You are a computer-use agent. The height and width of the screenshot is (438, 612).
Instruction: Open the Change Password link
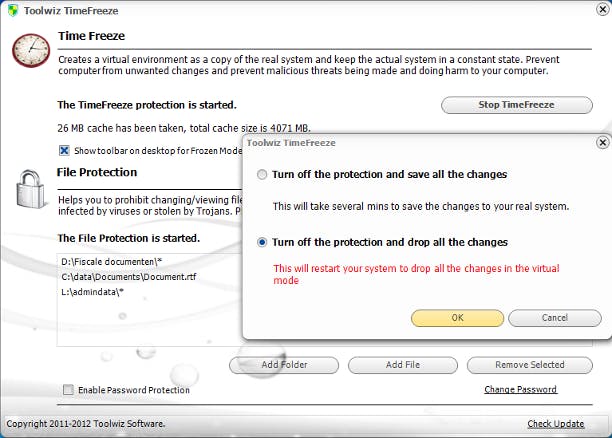pyautogui.click(x=520, y=389)
